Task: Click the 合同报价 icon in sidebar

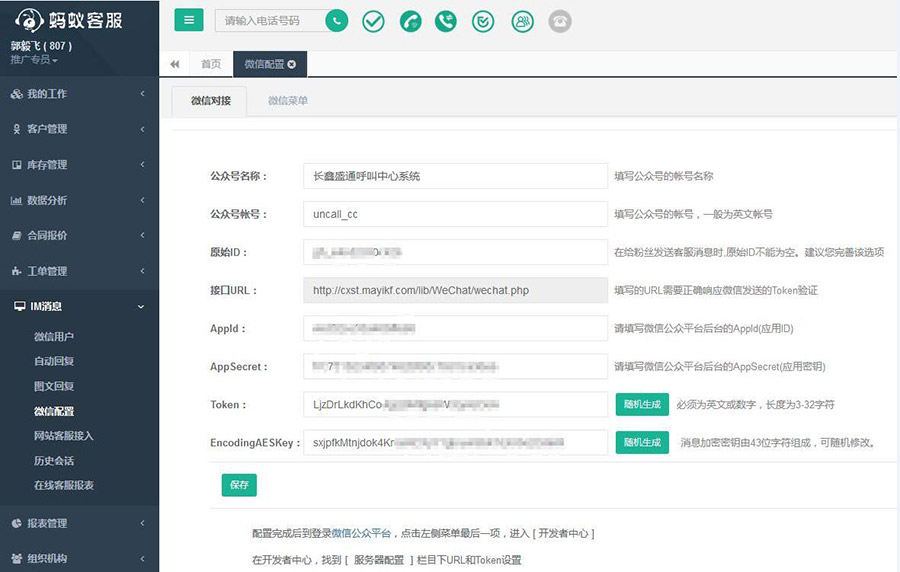Action: pyautogui.click(x=17, y=235)
